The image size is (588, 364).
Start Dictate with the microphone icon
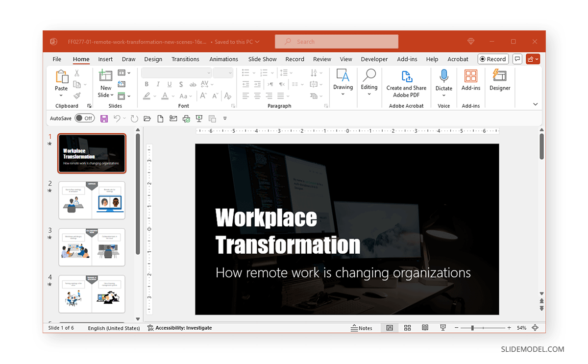tap(443, 76)
